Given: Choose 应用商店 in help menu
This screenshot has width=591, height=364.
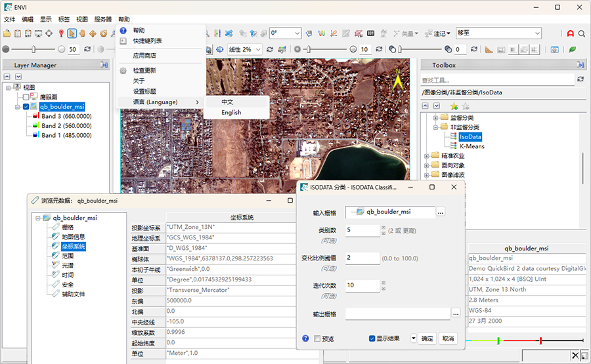Looking at the screenshot, I should tap(144, 55).
